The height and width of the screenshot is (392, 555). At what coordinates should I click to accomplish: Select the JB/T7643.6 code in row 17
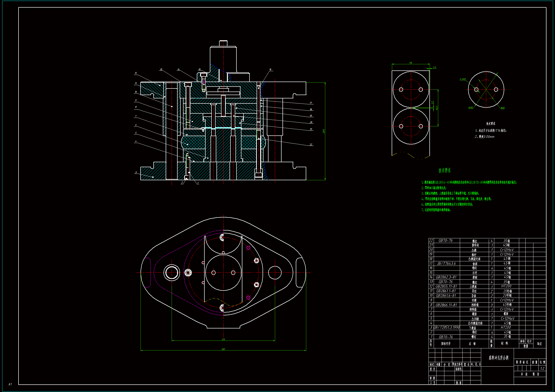pyautogui.click(x=446, y=263)
